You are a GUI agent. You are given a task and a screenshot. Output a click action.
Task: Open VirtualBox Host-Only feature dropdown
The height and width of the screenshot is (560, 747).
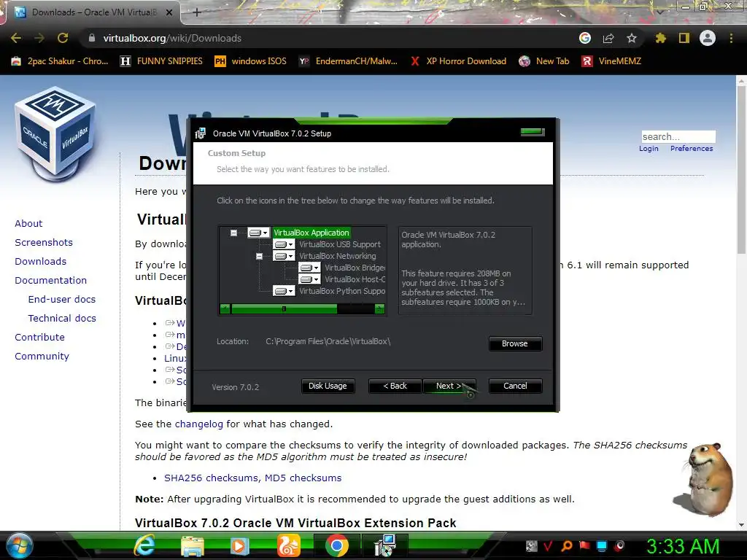tap(309, 279)
